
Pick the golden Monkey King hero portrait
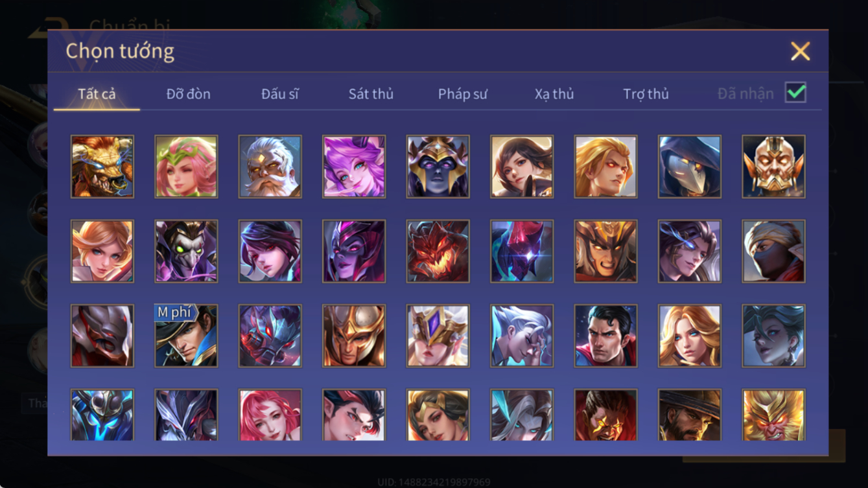[773, 415]
